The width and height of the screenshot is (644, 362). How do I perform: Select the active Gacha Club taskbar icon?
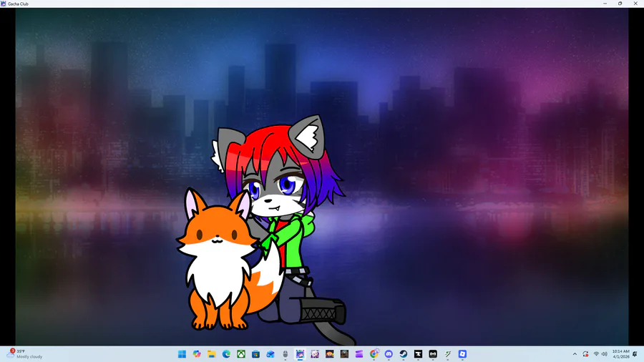tap(301, 354)
